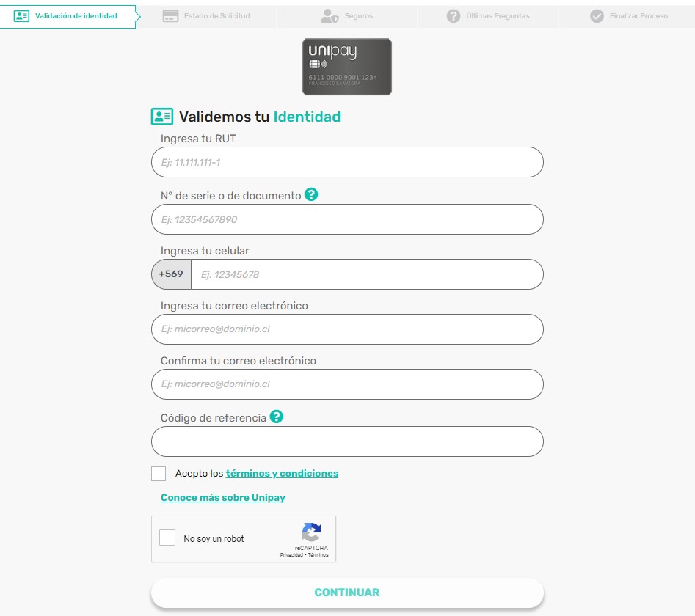The height and width of the screenshot is (616, 695).
Task: Open help icon next to N° de serie
Action: [311, 194]
